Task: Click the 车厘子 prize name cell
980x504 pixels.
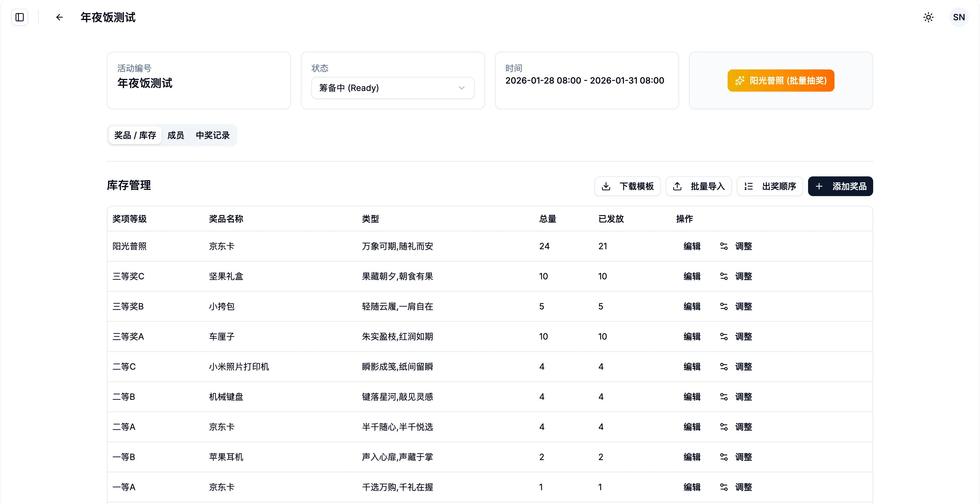Action: click(222, 337)
